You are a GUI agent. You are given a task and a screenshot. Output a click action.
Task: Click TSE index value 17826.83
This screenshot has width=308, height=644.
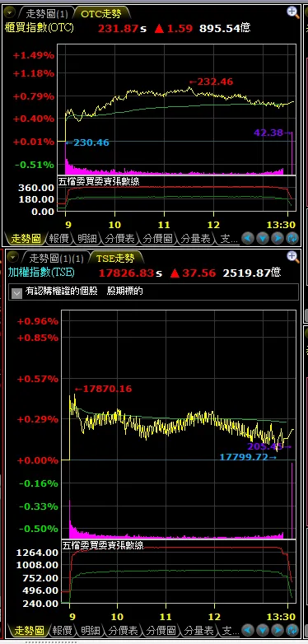point(127,273)
